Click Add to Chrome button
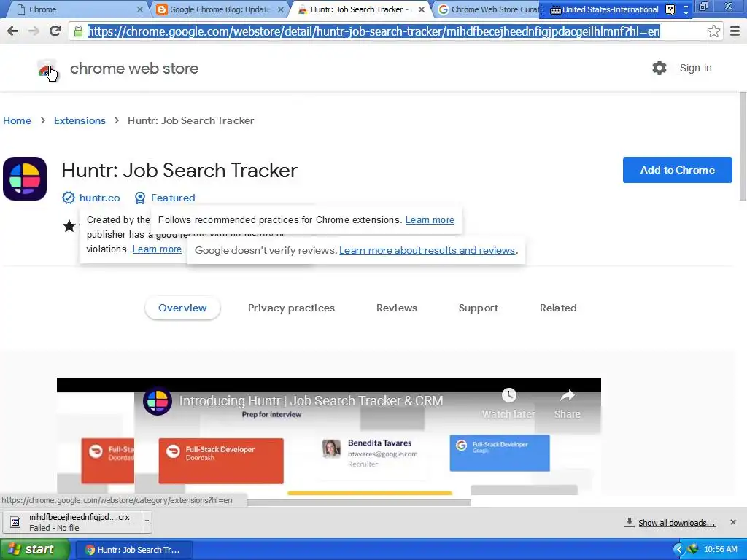The image size is (747, 560). [677, 170]
